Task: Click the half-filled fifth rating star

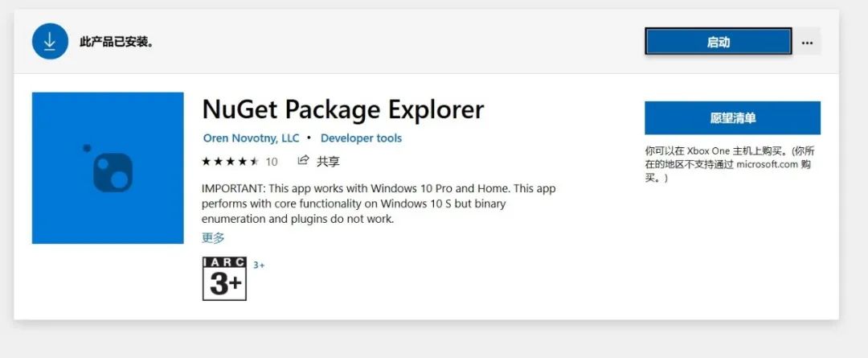Action: point(254,162)
